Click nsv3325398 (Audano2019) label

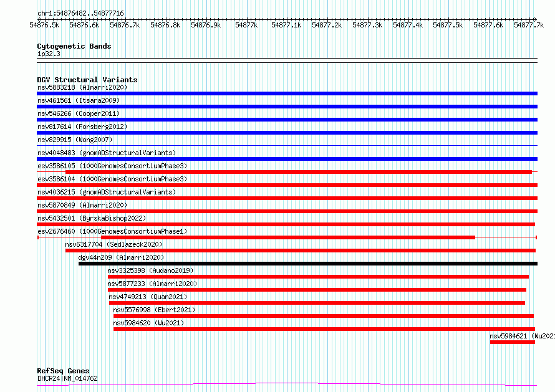point(150,270)
